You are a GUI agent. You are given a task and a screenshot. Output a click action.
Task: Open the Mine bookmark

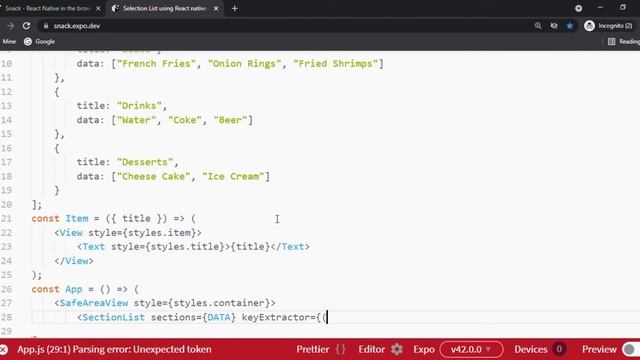9,42
